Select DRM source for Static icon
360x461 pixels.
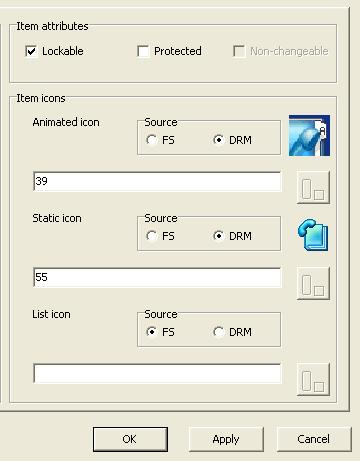[x=218, y=236]
